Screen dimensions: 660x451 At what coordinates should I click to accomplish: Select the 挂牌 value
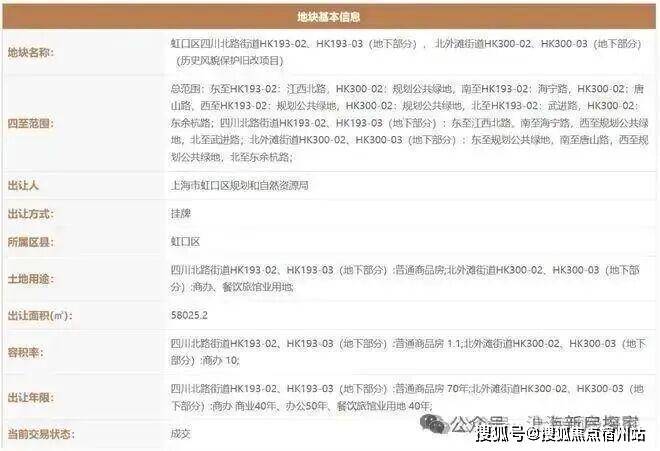(x=181, y=213)
